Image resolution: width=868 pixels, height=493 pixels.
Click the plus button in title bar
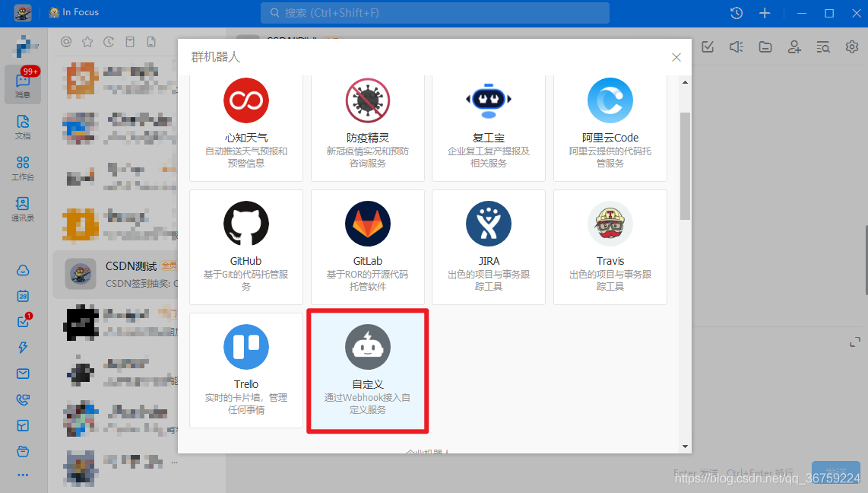[x=765, y=13]
